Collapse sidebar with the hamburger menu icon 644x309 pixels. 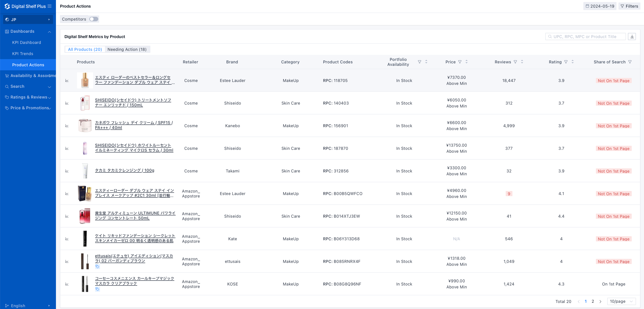pyautogui.click(x=49, y=6)
